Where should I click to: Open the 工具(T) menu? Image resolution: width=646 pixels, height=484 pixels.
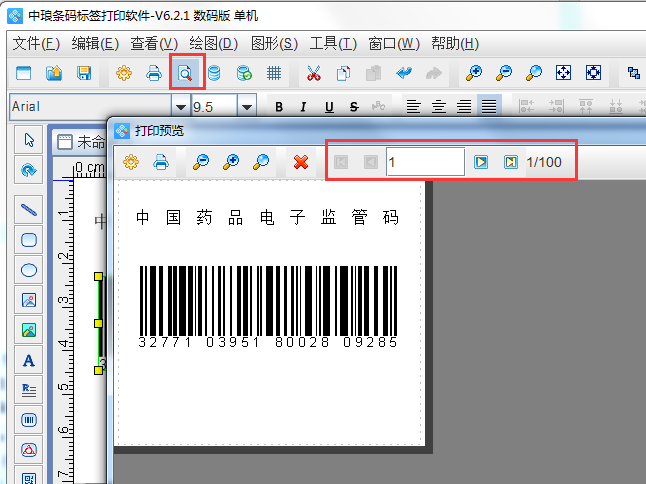[333, 44]
